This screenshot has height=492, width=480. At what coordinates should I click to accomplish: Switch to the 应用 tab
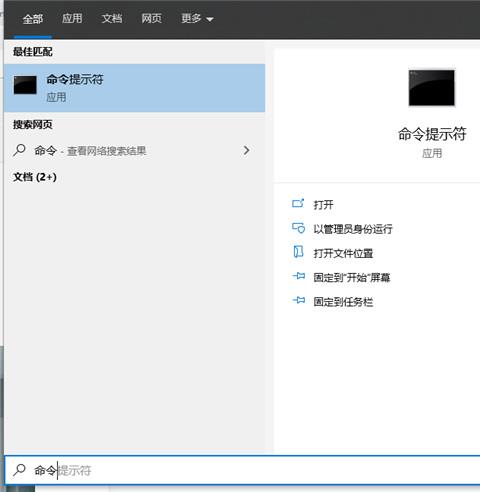[72, 19]
